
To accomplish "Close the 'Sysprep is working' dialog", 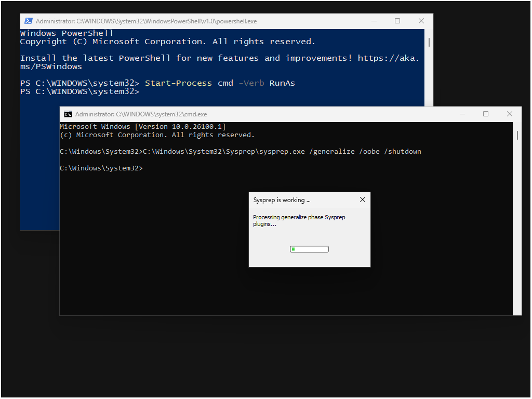I will [362, 199].
